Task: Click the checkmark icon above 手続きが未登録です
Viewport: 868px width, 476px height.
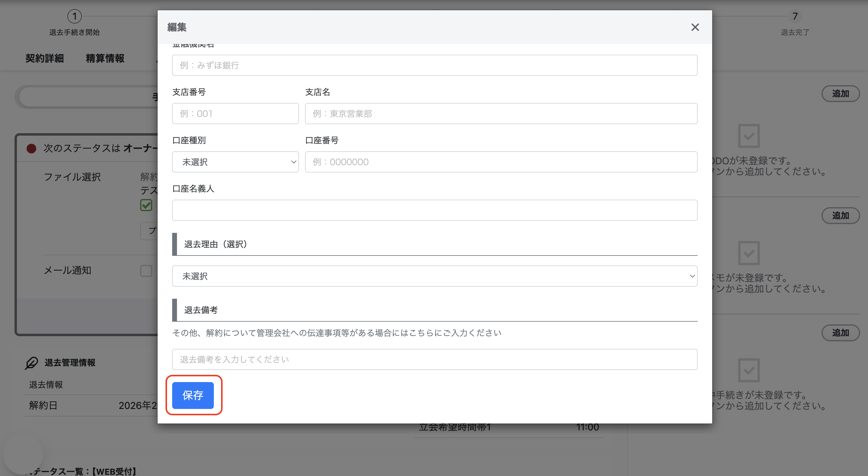Action: tap(749, 370)
